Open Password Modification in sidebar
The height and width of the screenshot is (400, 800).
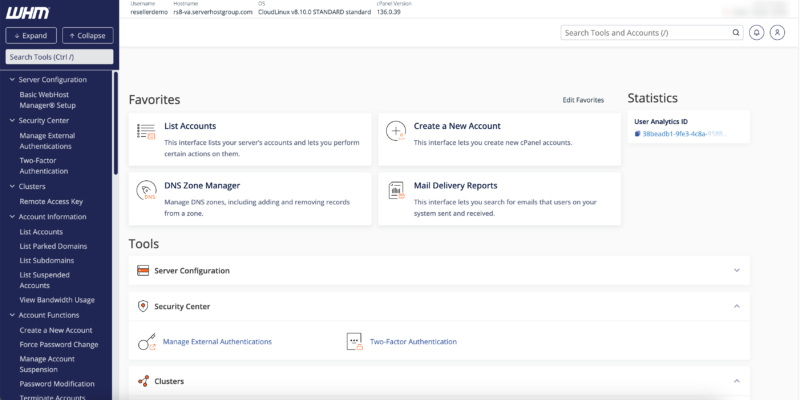tap(57, 384)
